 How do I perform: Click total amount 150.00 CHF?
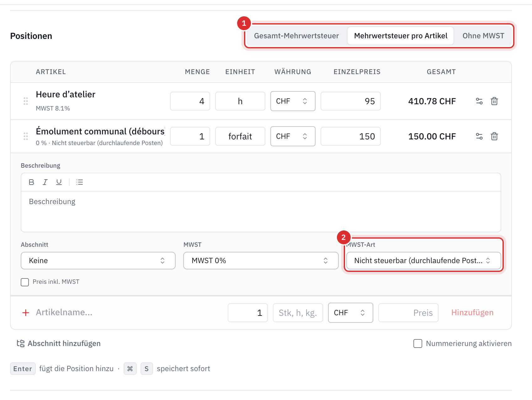432,136
